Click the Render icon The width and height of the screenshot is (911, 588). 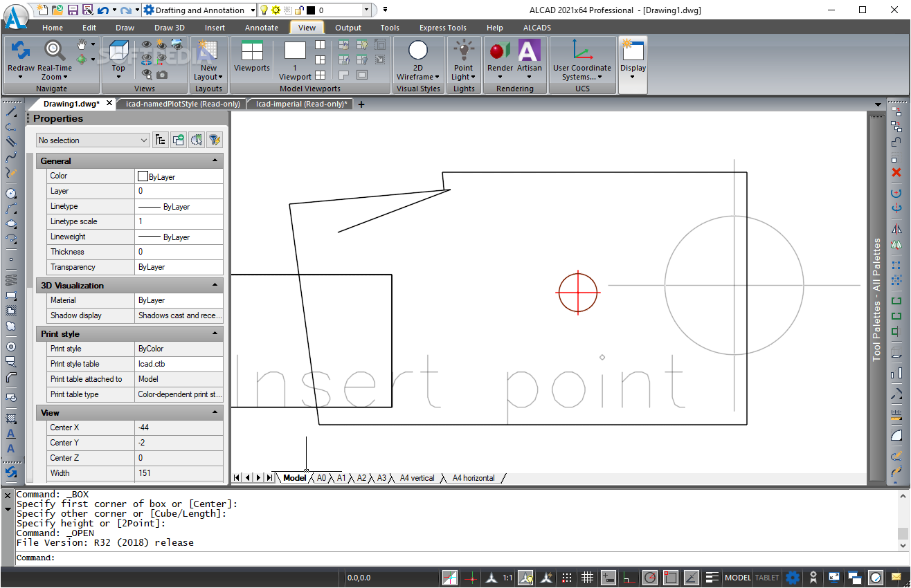(x=500, y=50)
